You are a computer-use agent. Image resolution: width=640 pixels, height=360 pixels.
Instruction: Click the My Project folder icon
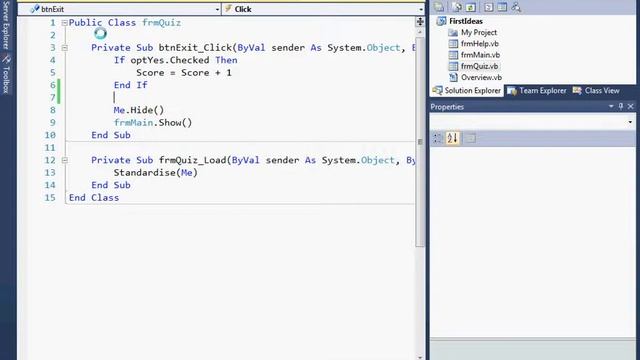[x=453, y=32]
